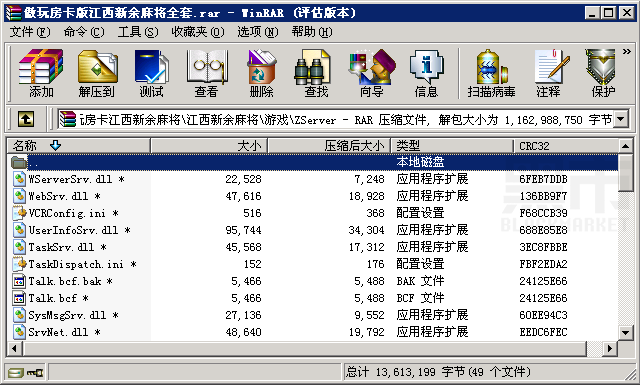Open the 文件(F) menu
This screenshot has width=640, height=385.
(29, 31)
